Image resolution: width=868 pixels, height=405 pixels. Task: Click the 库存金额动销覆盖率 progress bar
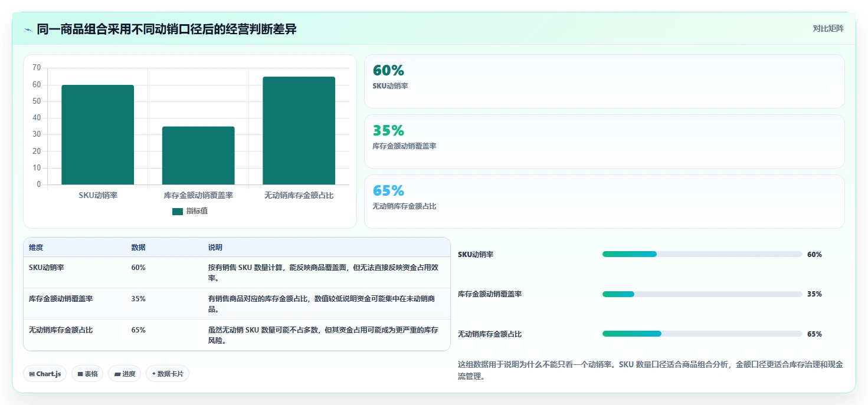point(702,294)
